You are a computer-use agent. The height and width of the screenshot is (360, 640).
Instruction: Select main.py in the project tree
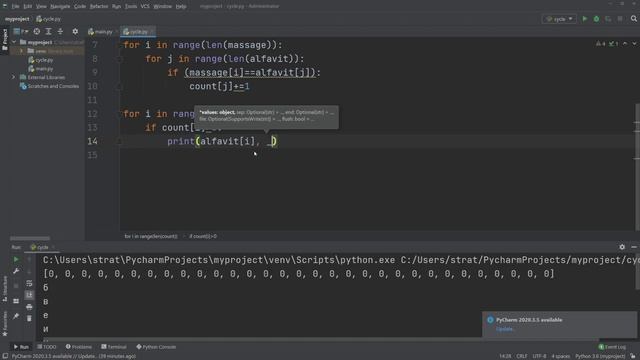[41, 69]
